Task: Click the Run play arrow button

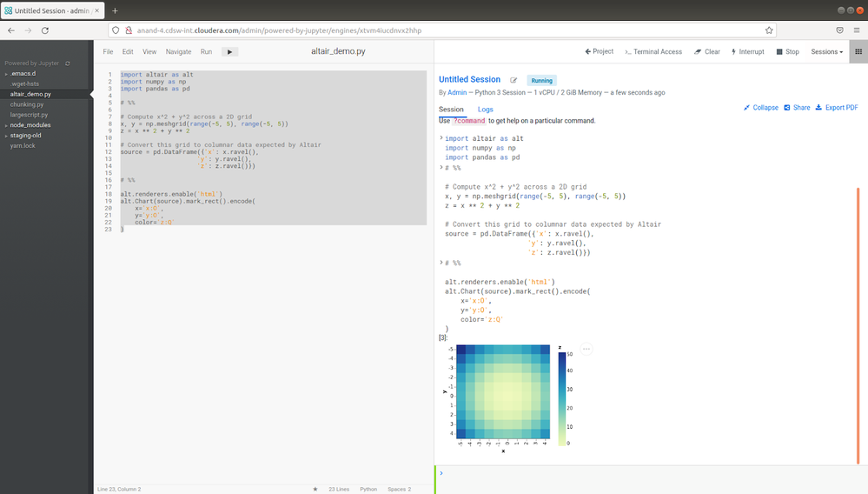Action: click(x=229, y=52)
